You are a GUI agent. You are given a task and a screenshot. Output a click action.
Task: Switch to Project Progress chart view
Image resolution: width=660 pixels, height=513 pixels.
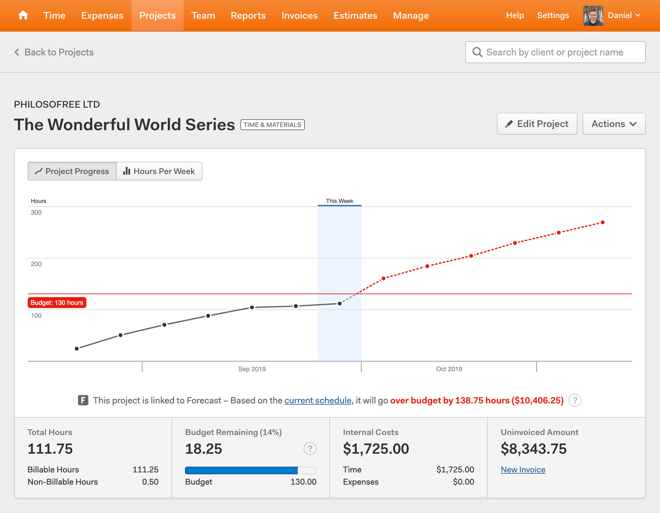72,171
